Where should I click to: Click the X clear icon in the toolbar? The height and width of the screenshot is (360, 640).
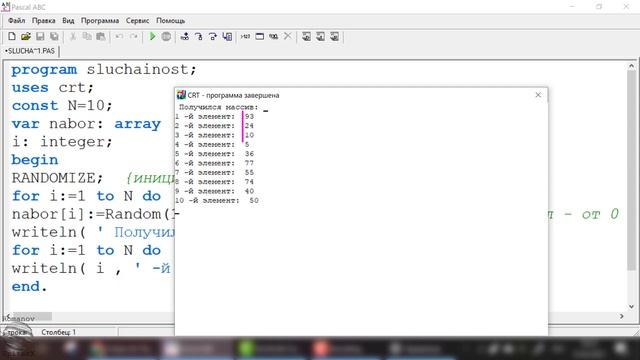[x=288, y=37]
